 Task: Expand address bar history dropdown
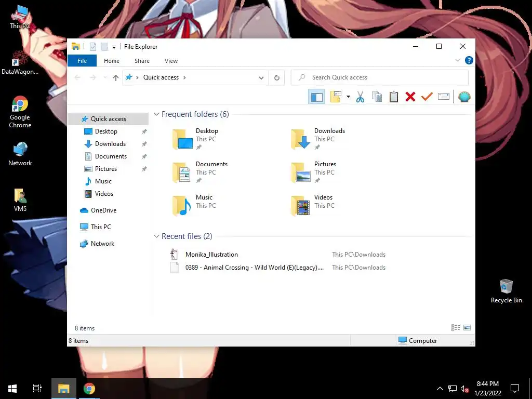[261, 78]
